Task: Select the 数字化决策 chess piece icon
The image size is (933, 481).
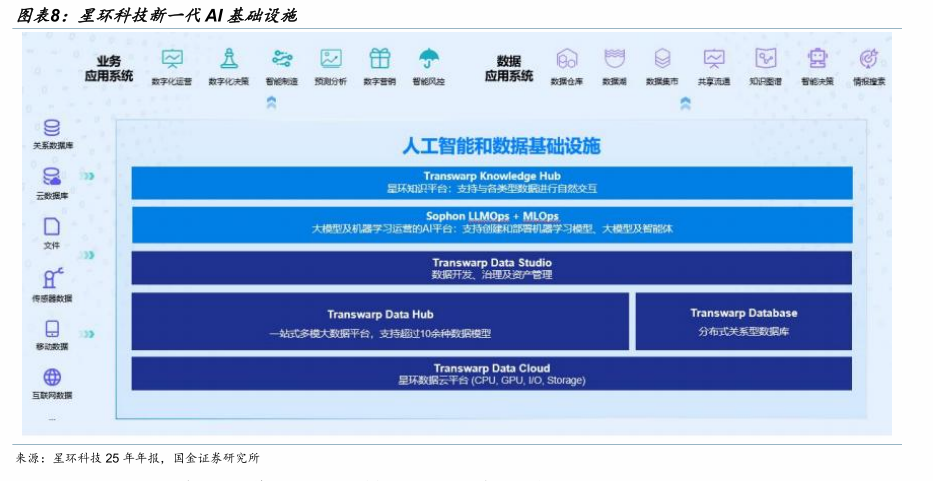Action: (229, 58)
